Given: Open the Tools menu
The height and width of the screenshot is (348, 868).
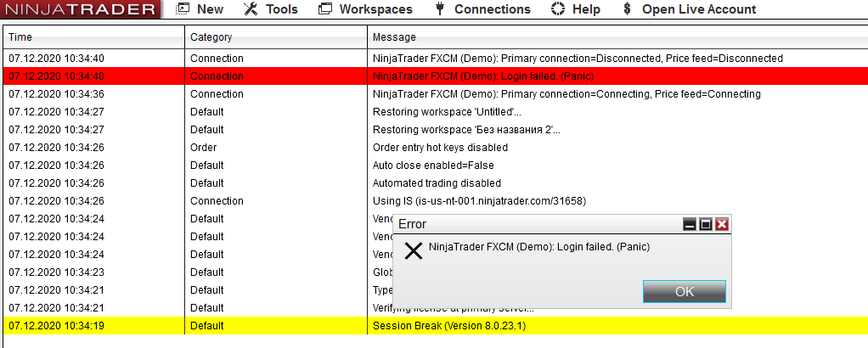Looking at the screenshot, I should pos(281,9).
